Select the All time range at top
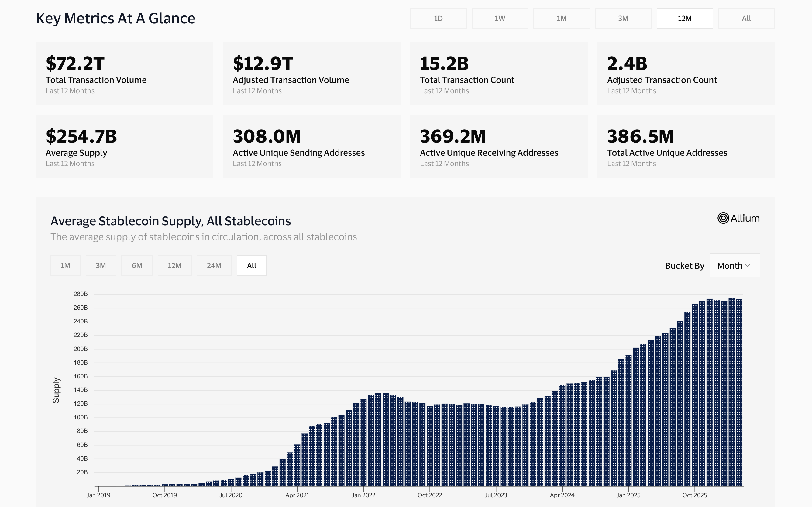812x507 pixels. pos(746,19)
